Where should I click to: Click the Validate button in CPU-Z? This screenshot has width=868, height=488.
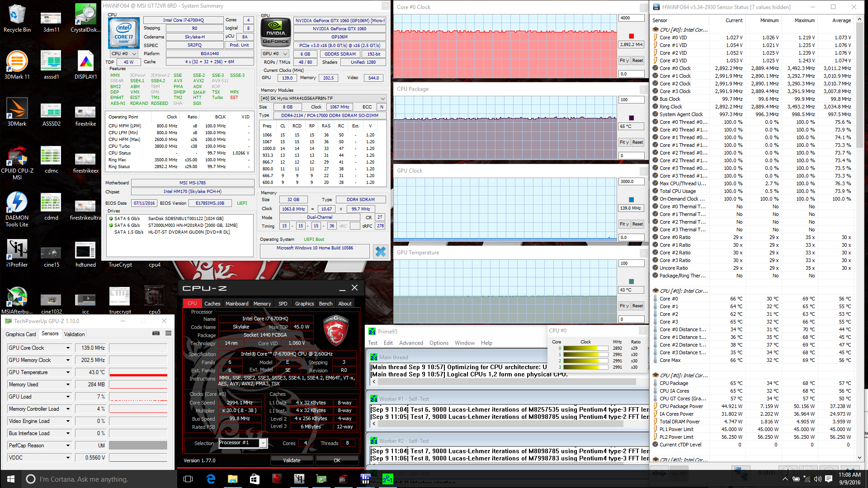[x=292, y=460]
